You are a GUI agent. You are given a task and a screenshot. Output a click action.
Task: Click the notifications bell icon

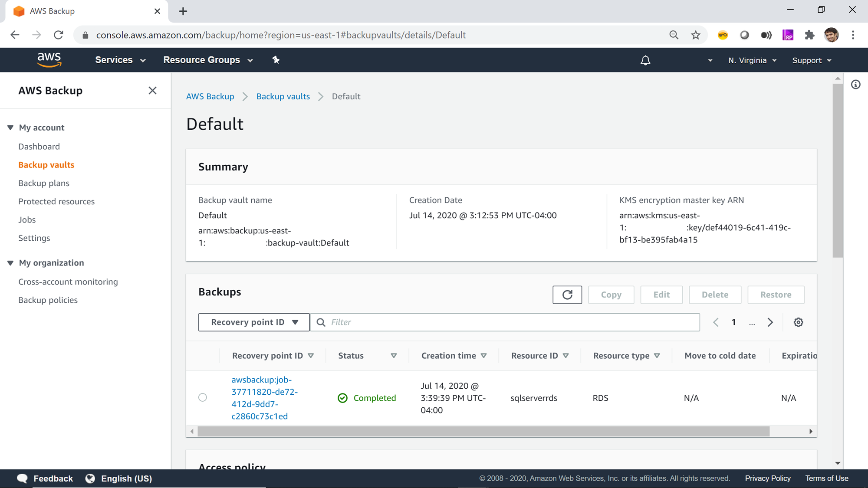click(x=645, y=60)
